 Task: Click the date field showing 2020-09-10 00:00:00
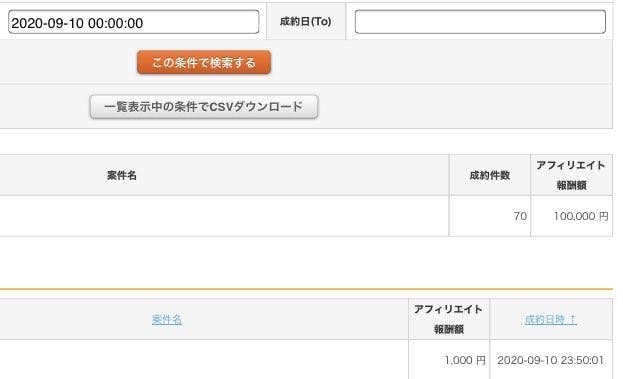pos(134,22)
